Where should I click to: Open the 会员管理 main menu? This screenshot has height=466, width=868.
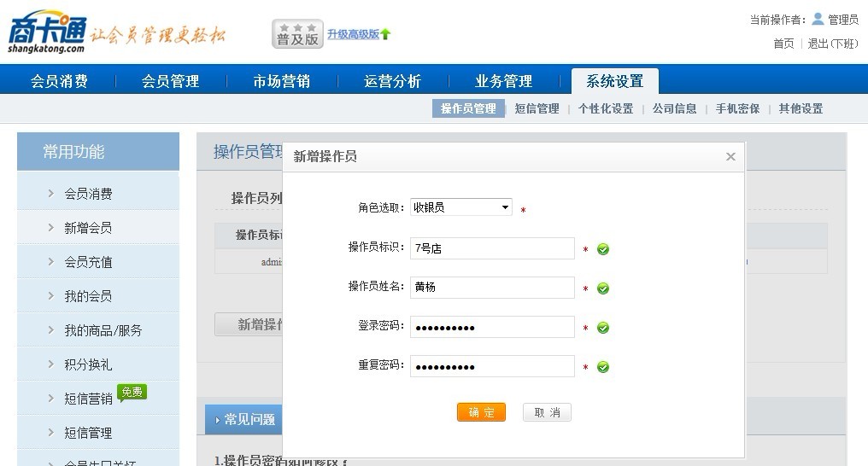[x=170, y=81]
